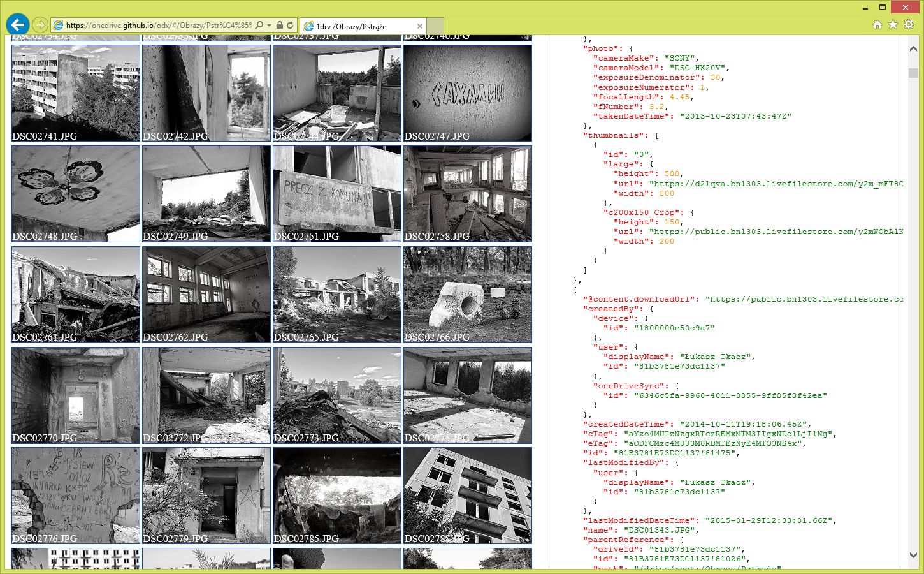924x574 pixels.
Task: Open the DSC02773.JPG thumbnail
Action: click(x=337, y=395)
